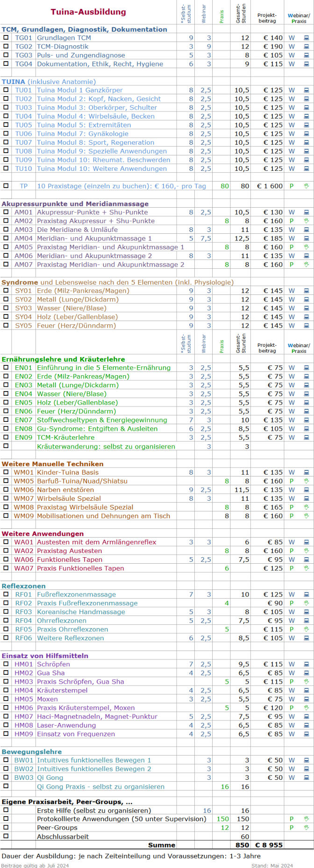Click the hand icon for Barfuß-Tuina/Nuad/Shiatsu
The width and height of the screenshot is (314, 868).
tap(307, 481)
